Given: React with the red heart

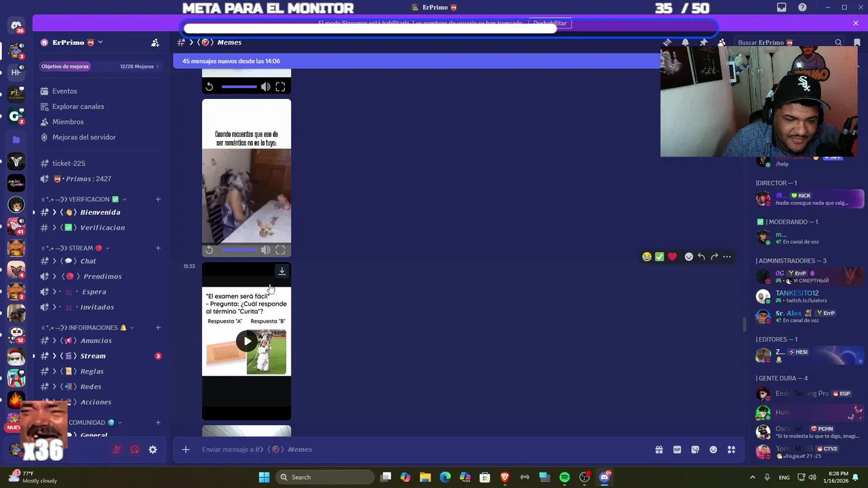Looking at the screenshot, I should click(x=672, y=257).
